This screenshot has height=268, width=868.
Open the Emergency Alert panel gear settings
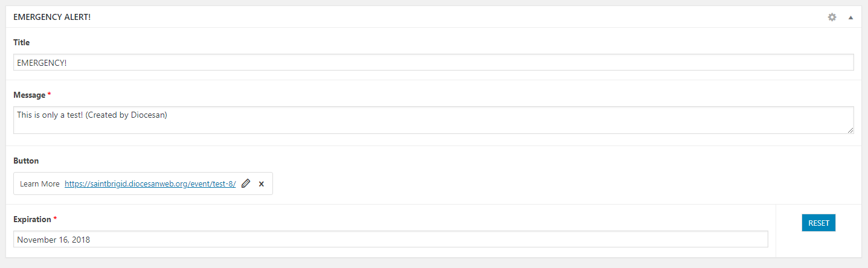pyautogui.click(x=832, y=18)
